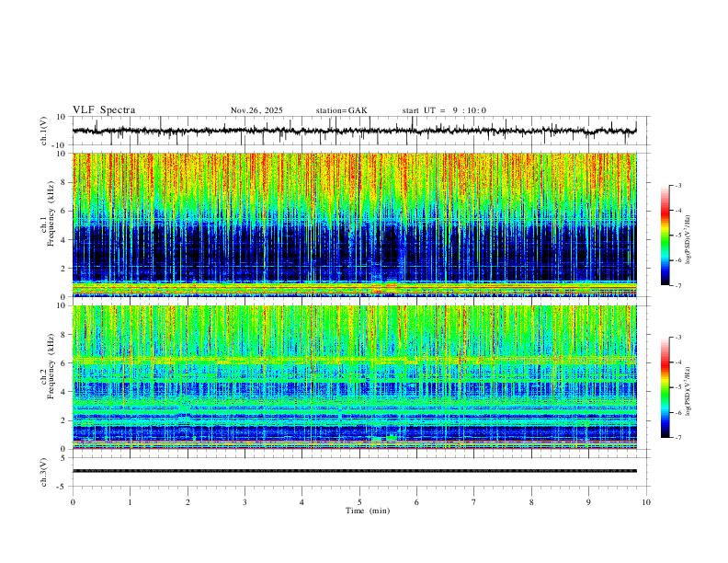Click the "2" kHz tick on ch.2 frequency axis
This screenshot has height=563, width=728.
[x=64, y=420]
